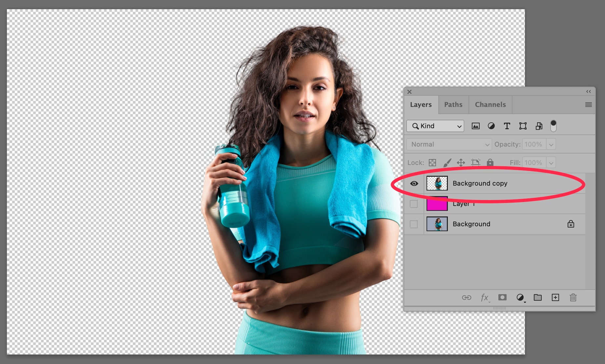This screenshot has width=605, height=364.
Task: Add a layer mask
Action: coord(502,297)
